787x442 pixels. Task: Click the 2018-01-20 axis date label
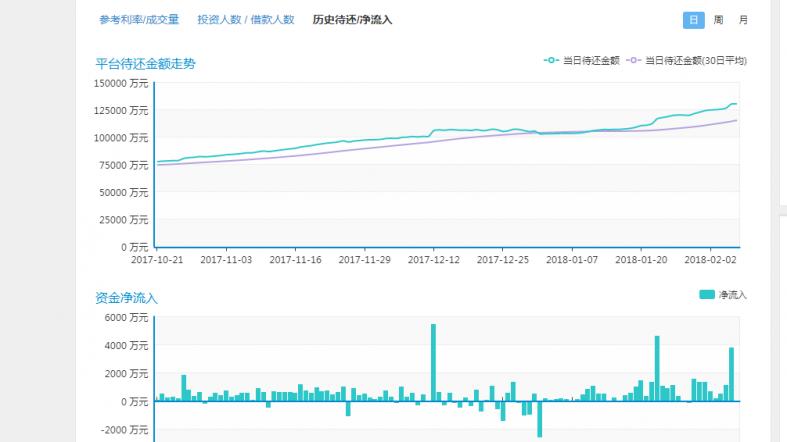click(641, 259)
